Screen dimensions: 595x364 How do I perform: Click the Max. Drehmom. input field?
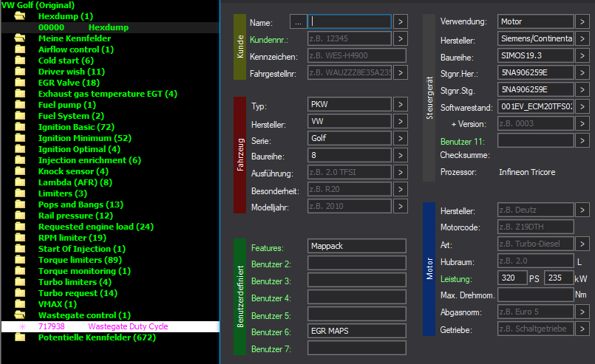pyautogui.click(x=535, y=295)
